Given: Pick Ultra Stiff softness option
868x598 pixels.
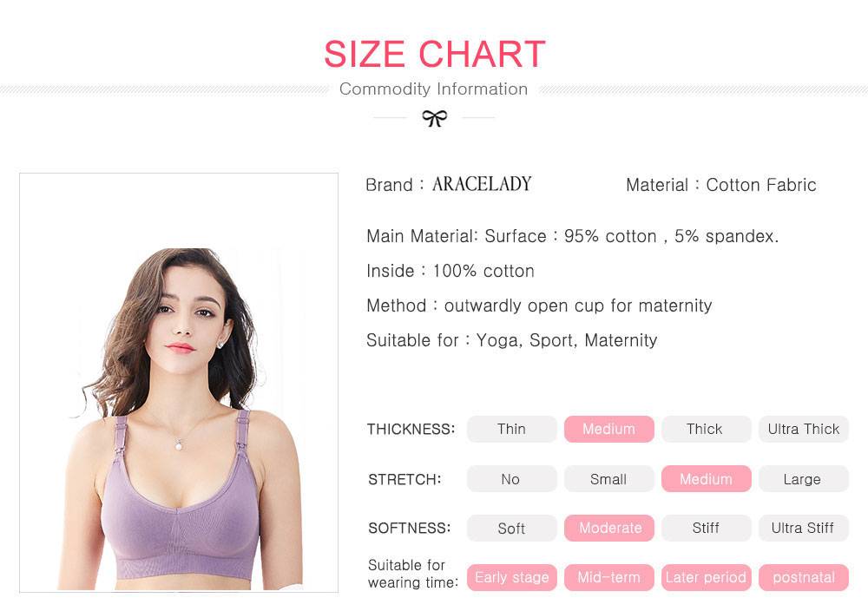Looking at the screenshot, I should click(803, 528).
